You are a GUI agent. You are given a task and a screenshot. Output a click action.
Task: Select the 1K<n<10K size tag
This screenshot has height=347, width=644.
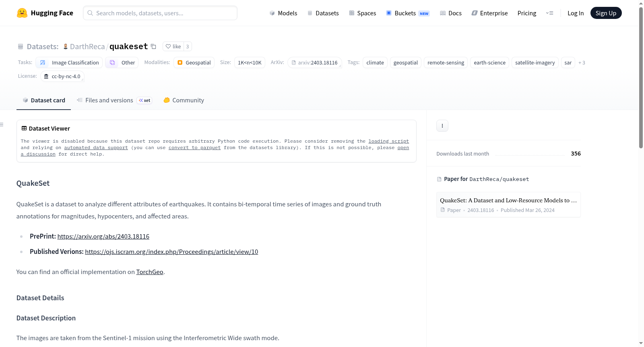250,62
